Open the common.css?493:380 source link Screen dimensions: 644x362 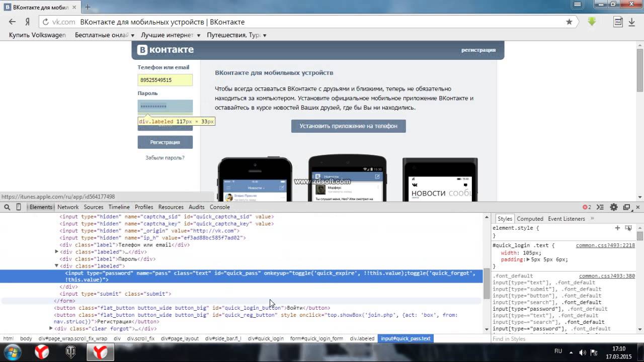(607, 276)
